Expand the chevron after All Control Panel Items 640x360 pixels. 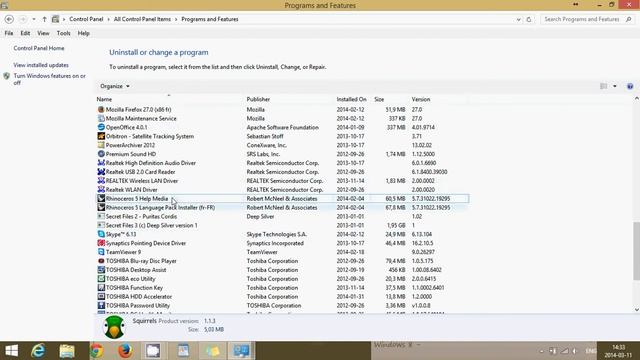click(x=176, y=19)
